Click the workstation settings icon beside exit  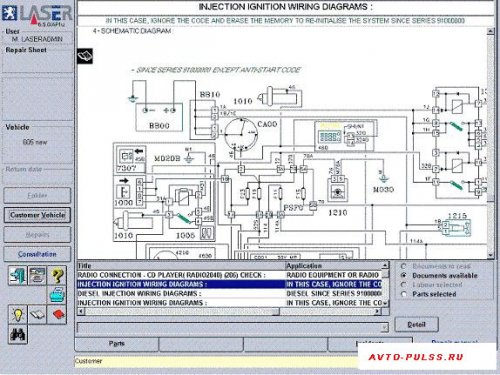[x=37, y=275]
